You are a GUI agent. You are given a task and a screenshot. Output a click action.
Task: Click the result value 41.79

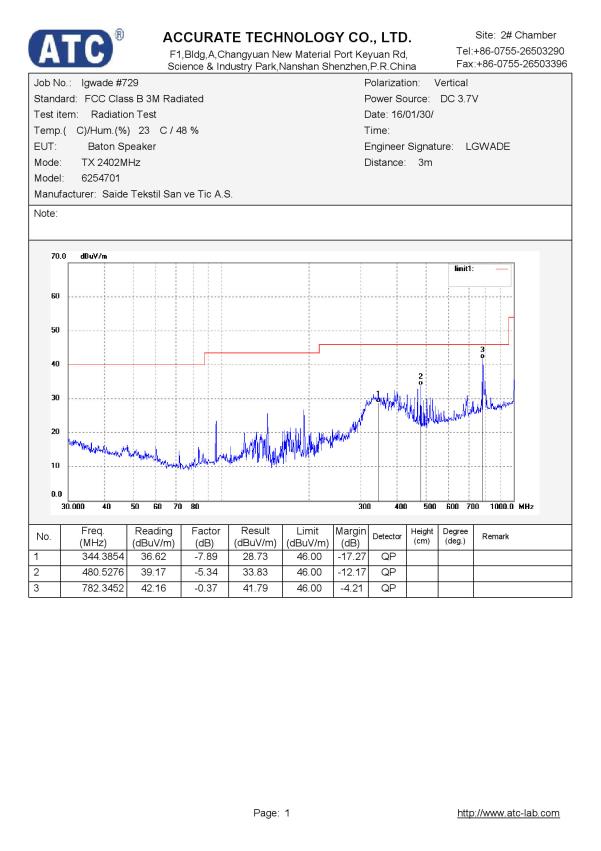click(x=255, y=588)
